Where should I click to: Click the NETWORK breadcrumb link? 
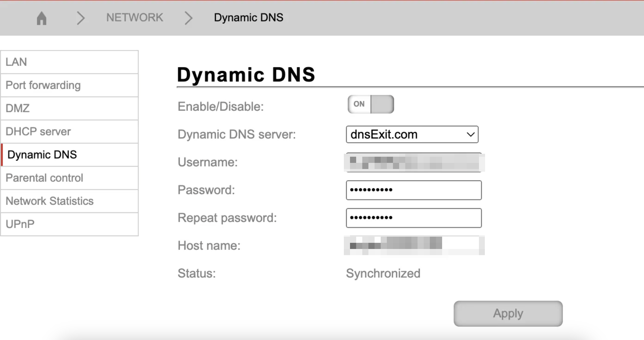pos(135,17)
